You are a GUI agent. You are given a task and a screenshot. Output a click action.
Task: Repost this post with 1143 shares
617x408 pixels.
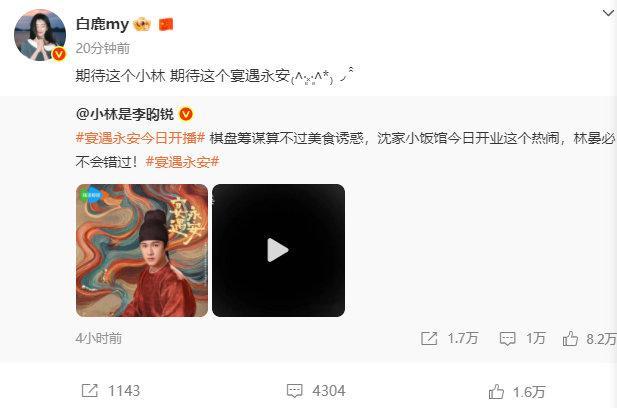90,391
